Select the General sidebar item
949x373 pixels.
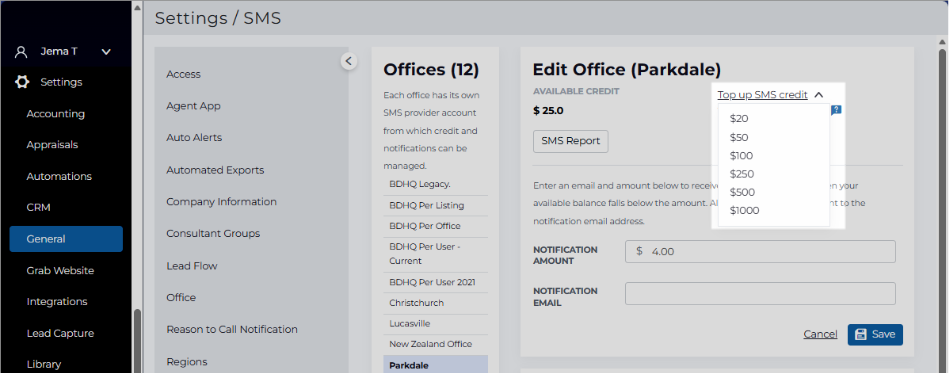[x=66, y=239]
